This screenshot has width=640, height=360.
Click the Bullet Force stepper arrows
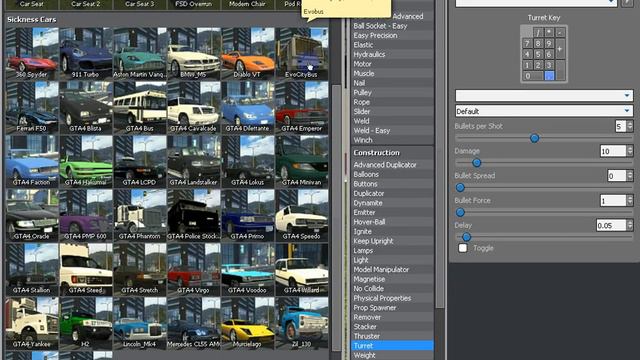click(630, 200)
